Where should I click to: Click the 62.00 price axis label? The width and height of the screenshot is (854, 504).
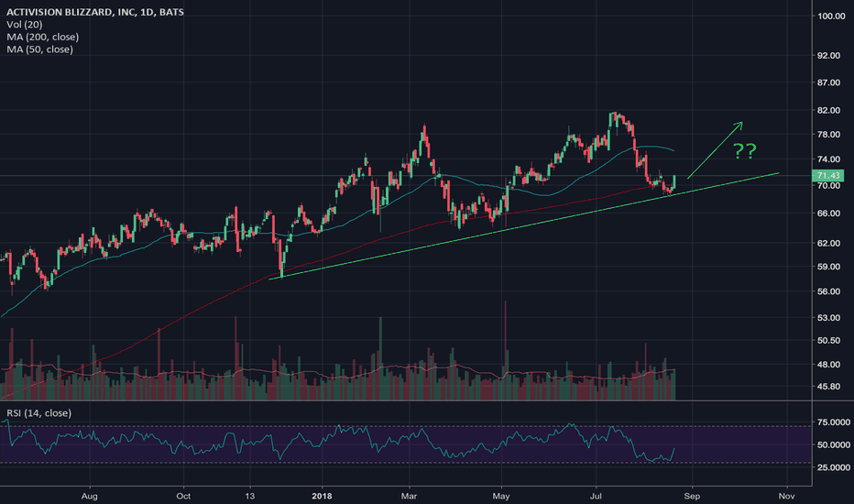[829, 244]
